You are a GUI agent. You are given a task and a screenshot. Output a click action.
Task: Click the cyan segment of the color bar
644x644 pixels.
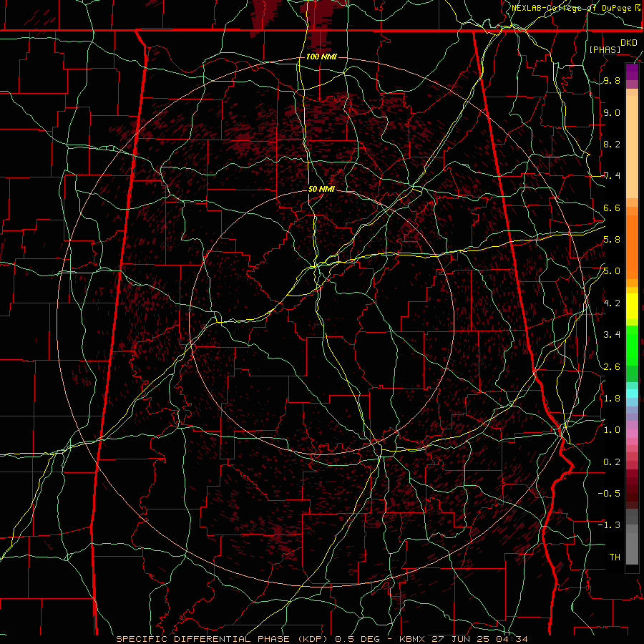point(632,394)
